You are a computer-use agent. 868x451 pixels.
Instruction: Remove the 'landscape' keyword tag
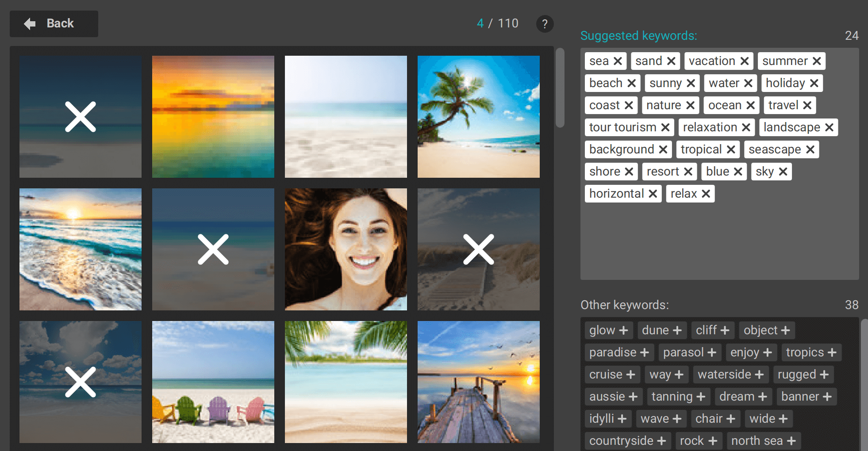point(829,127)
